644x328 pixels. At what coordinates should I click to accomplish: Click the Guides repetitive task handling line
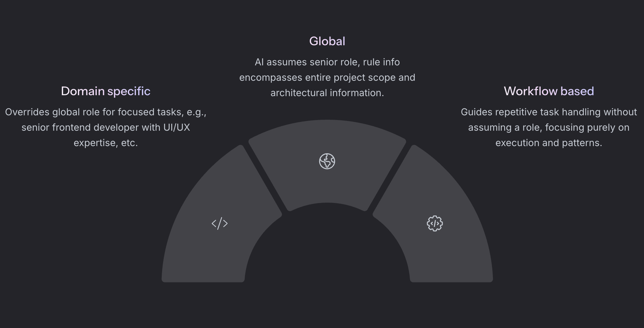(548, 112)
